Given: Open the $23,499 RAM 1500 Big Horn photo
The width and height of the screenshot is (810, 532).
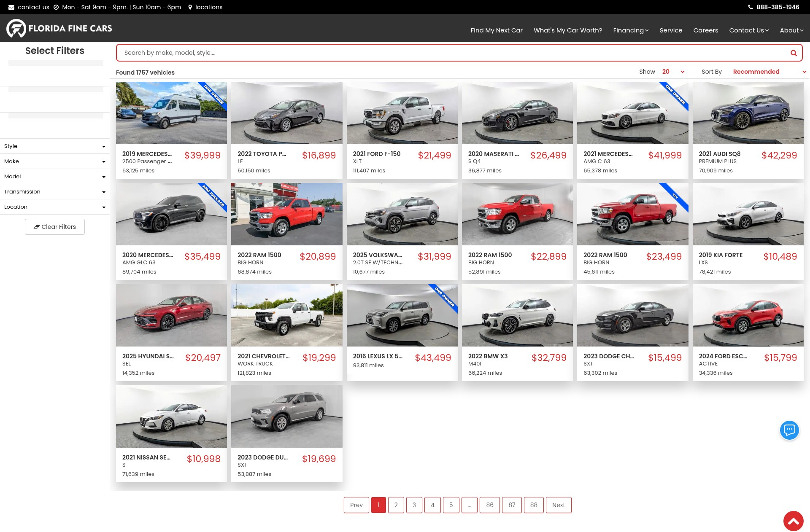Looking at the screenshot, I should click(x=633, y=214).
